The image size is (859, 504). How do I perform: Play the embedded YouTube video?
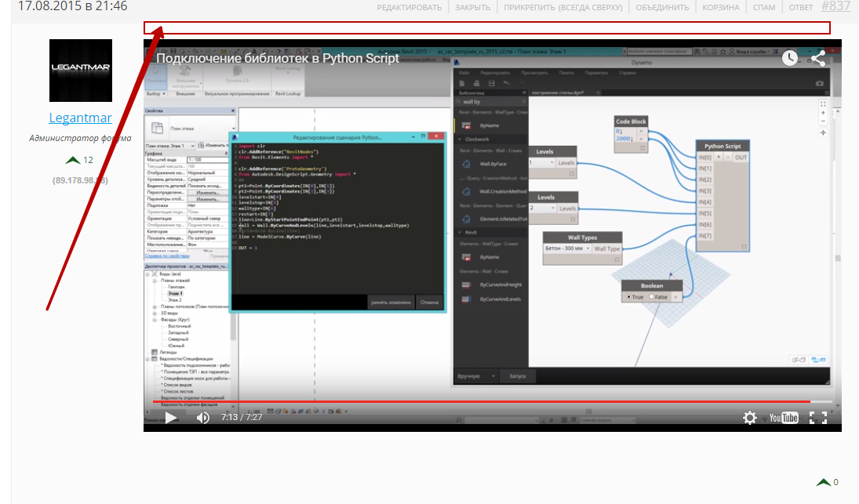170,418
